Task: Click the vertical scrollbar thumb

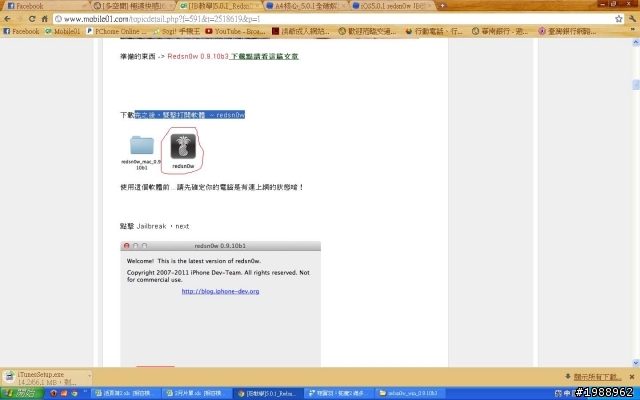Action: 636,84
